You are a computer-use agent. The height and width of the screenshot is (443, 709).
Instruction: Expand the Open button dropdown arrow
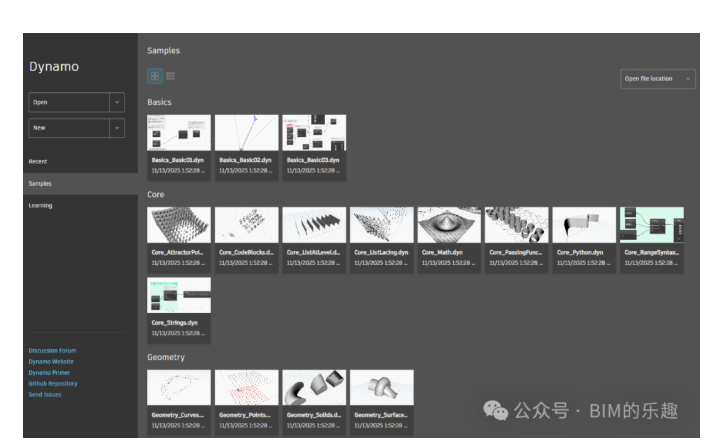[116, 102]
